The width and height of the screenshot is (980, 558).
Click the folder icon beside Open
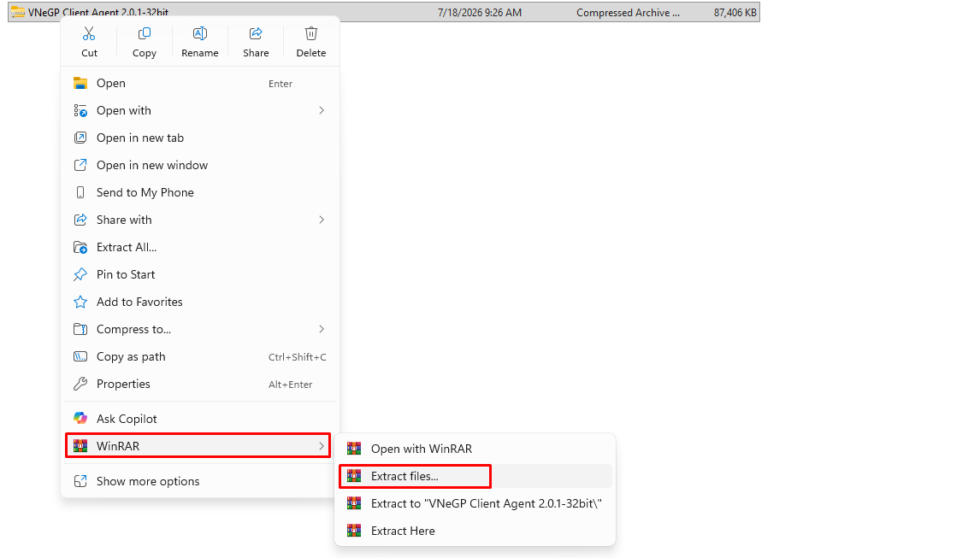80,83
